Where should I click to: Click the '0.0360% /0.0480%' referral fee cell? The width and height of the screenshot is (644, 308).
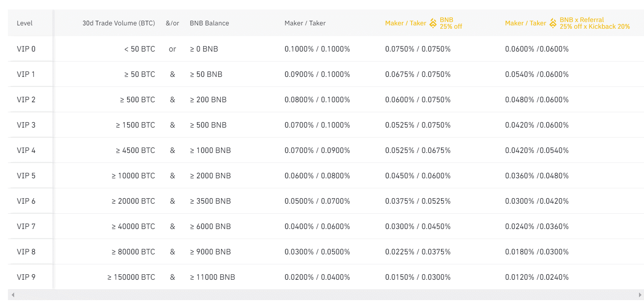537,176
